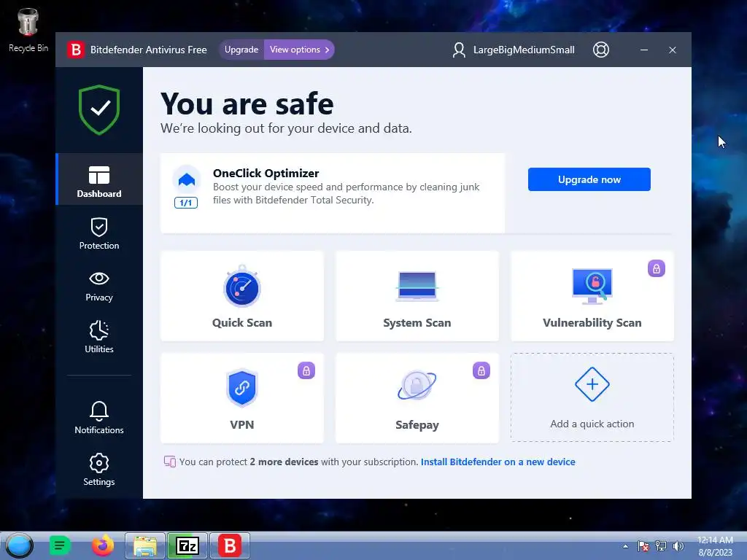Image resolution: width=747 pixels, height=560 pixels.
Task: Open the Dashboard section in sidebar
Action: (x=99, y=179)
